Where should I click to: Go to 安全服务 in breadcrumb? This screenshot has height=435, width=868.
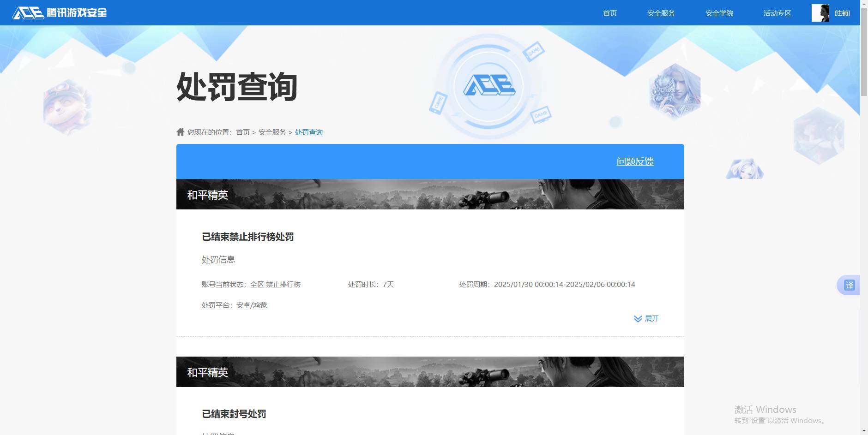(x=272, y=132)
